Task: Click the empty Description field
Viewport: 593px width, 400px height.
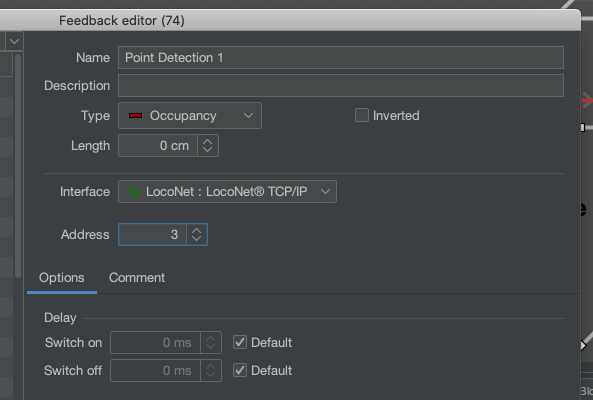Action: (x=341, y=85)
